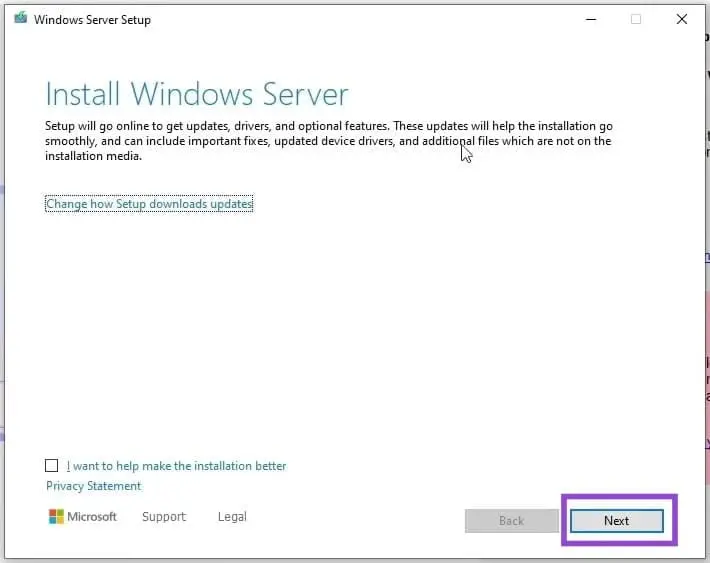Click the Next button
The image size is (710, 563).
[617, 520]
